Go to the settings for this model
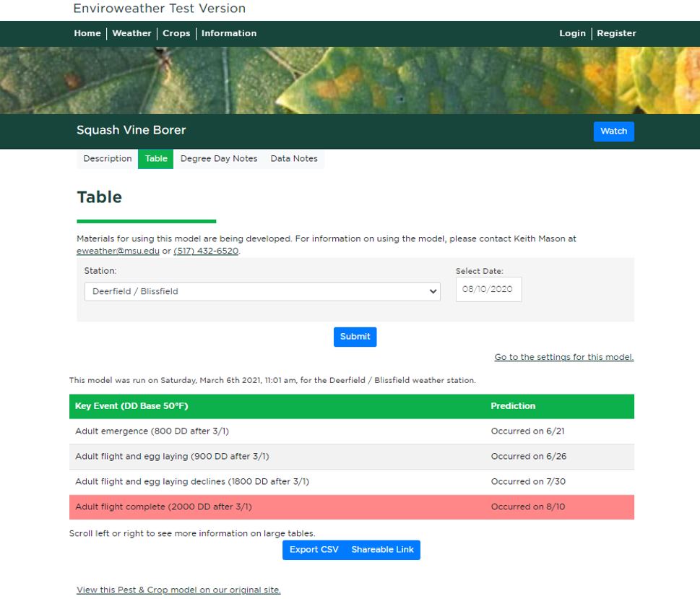The width and height of the screenshot is (700, 599). pos(563,357)
